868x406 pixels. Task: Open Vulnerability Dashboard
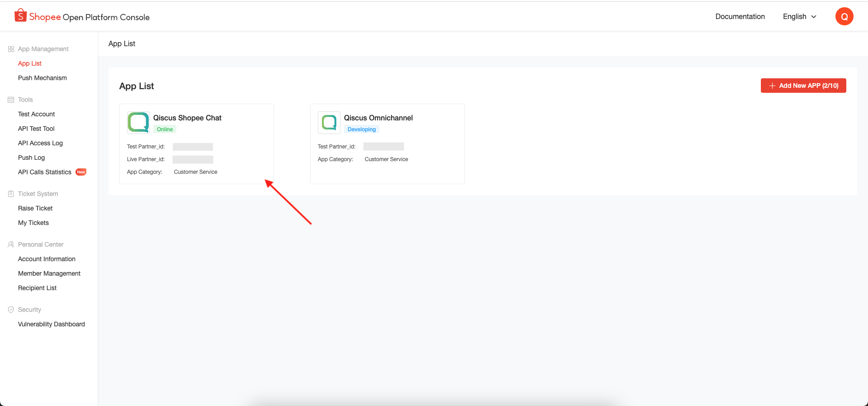point(52,324)
